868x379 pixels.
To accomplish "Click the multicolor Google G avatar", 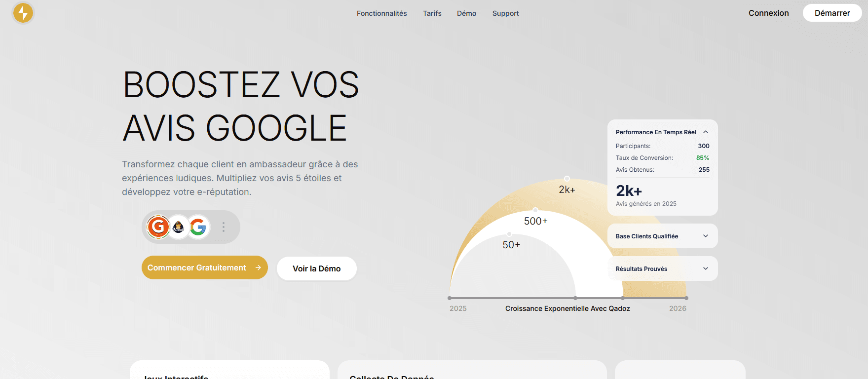I will point(198,227).
